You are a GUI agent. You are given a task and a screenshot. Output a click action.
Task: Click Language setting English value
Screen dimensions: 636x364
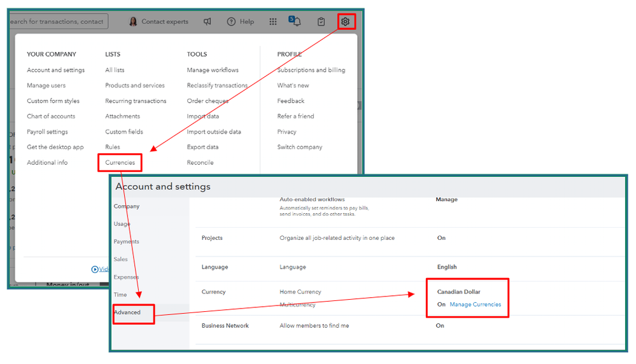coord(447,267)
